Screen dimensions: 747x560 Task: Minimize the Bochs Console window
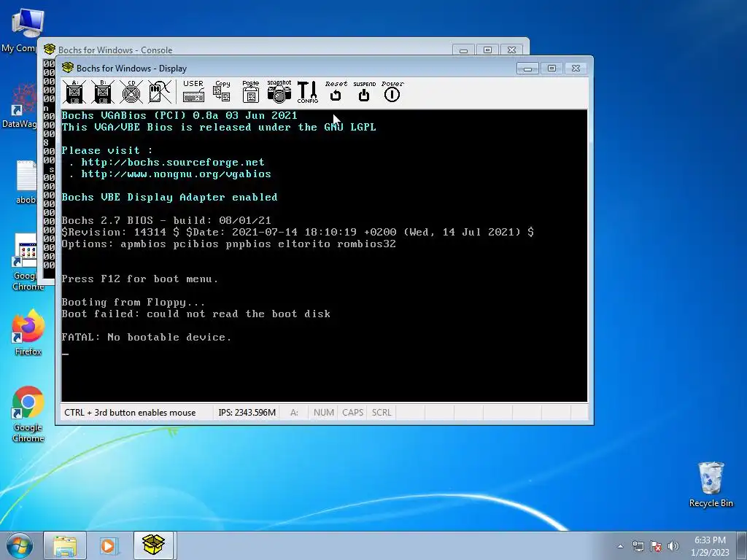tap(463, 50)
